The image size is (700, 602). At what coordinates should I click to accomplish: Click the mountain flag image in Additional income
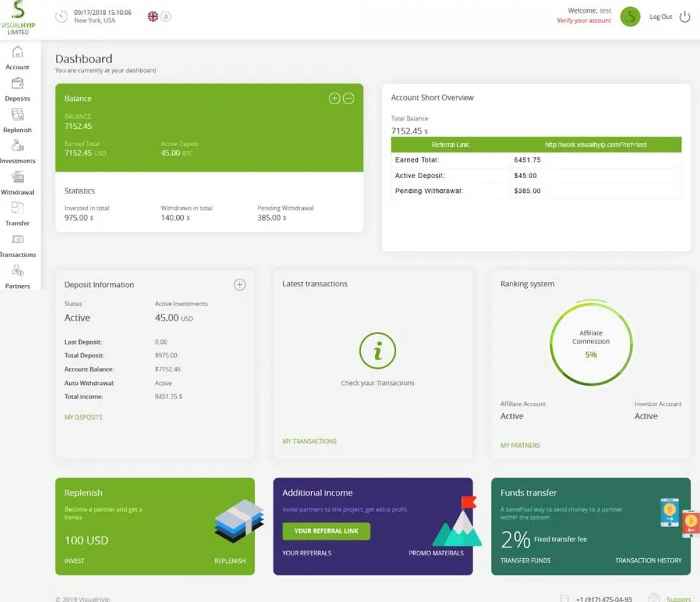pos(458,521)
